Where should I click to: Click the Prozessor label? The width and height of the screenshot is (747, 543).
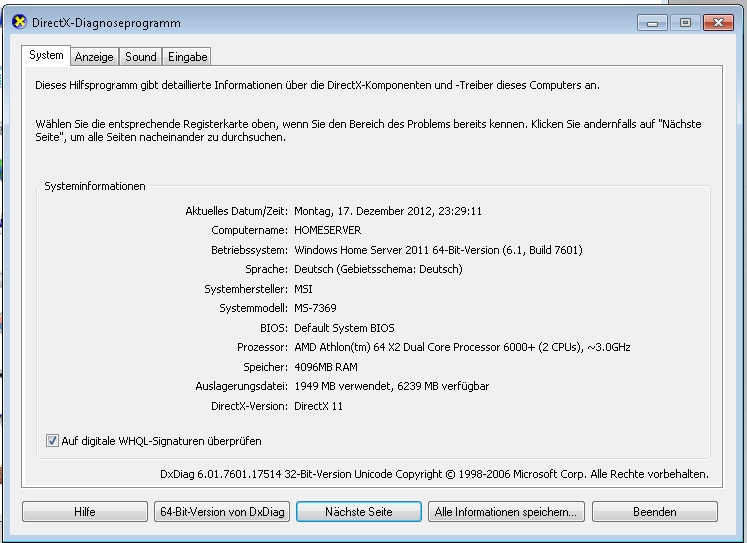tap(262, 347)
